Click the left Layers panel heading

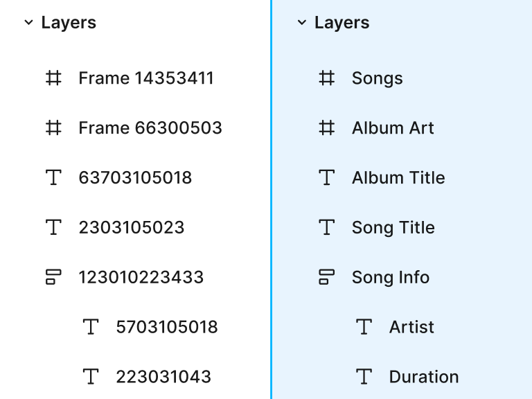[x=69, y=23]
